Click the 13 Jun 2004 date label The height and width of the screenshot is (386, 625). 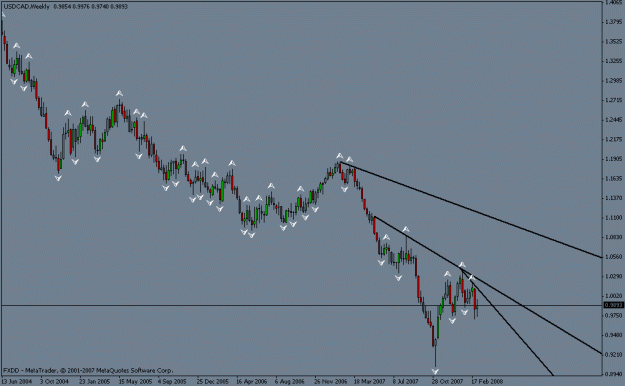tap(17, 381)
